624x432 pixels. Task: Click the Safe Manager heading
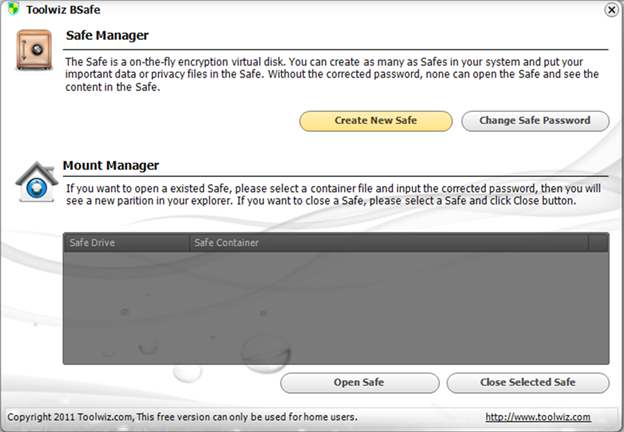pyautogui.click(x=107, y=36)
